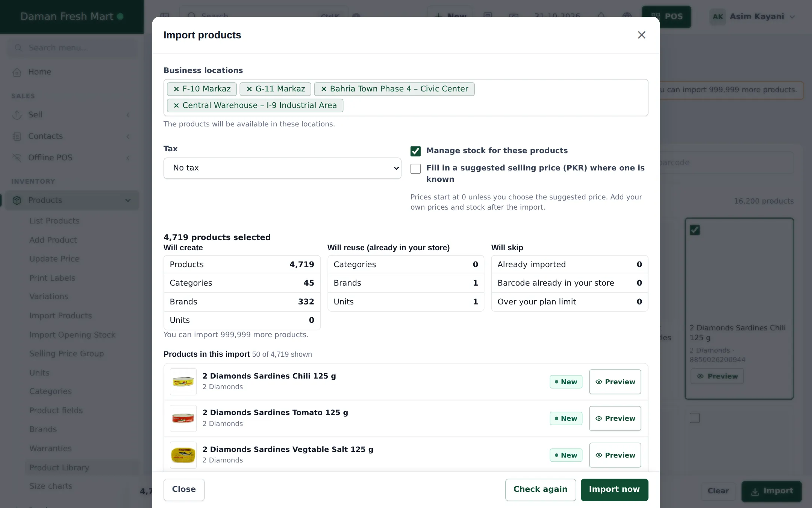Remove G-11 Markaz location tag
The width and height of the screenshot is (812, 508).
(x=249, y=89)
